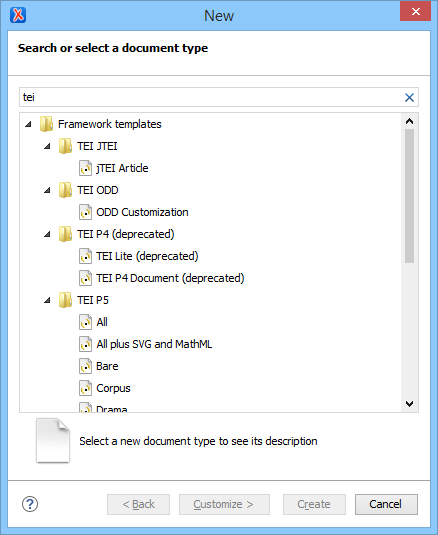Click the jTEI Article file icon

point(85,168)
